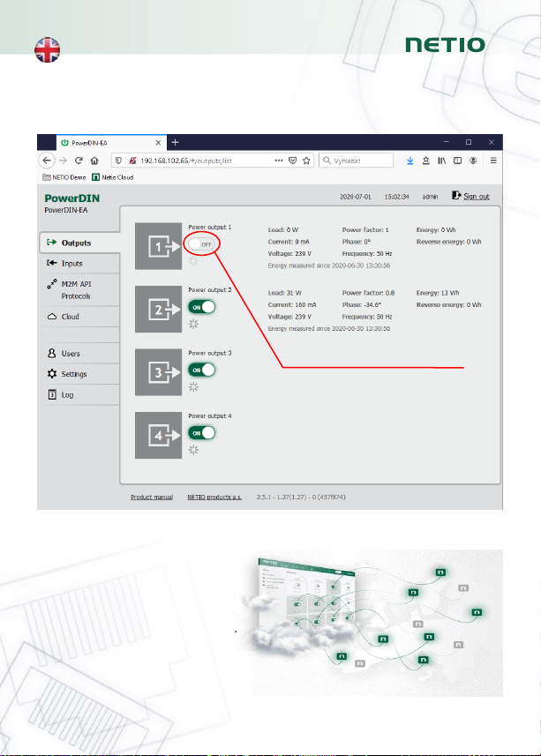Switch off Power output 4 toggle

coord(201,432)
